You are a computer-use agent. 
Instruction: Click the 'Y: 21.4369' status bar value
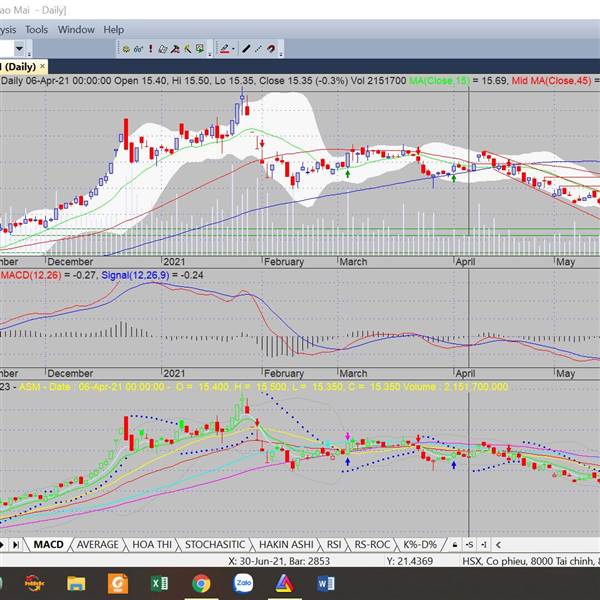pyautogui.click(x=409, y=561)
